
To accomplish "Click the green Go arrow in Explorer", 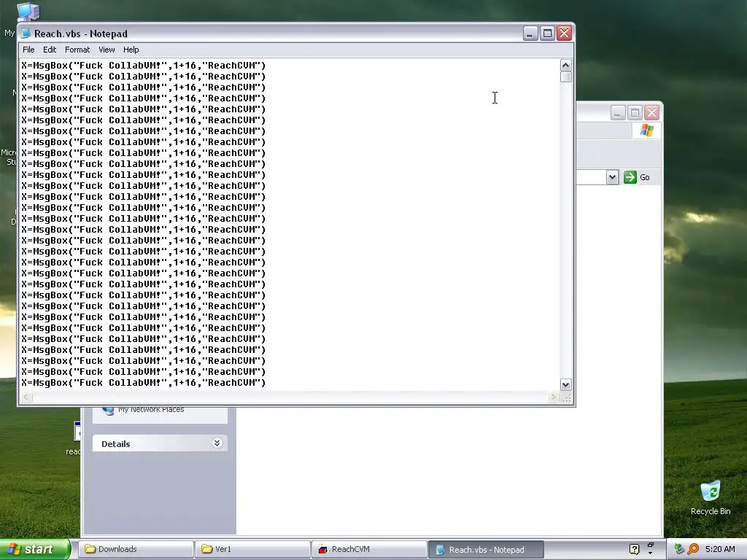I will 630,177.
